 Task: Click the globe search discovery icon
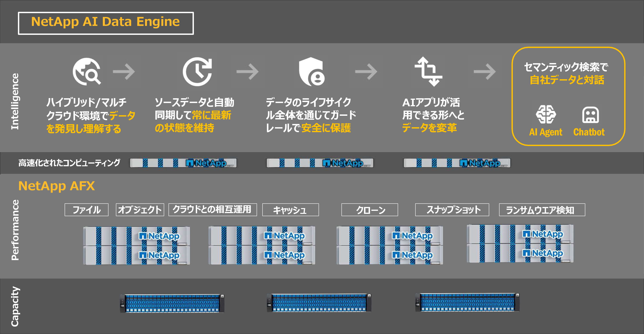87,72
